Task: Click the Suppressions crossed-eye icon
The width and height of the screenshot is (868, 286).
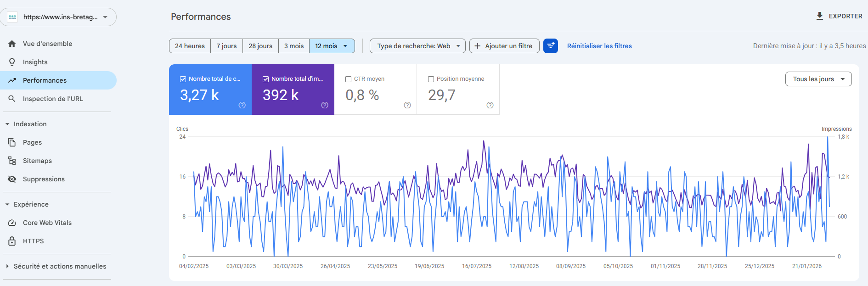Action: point(12,179)
